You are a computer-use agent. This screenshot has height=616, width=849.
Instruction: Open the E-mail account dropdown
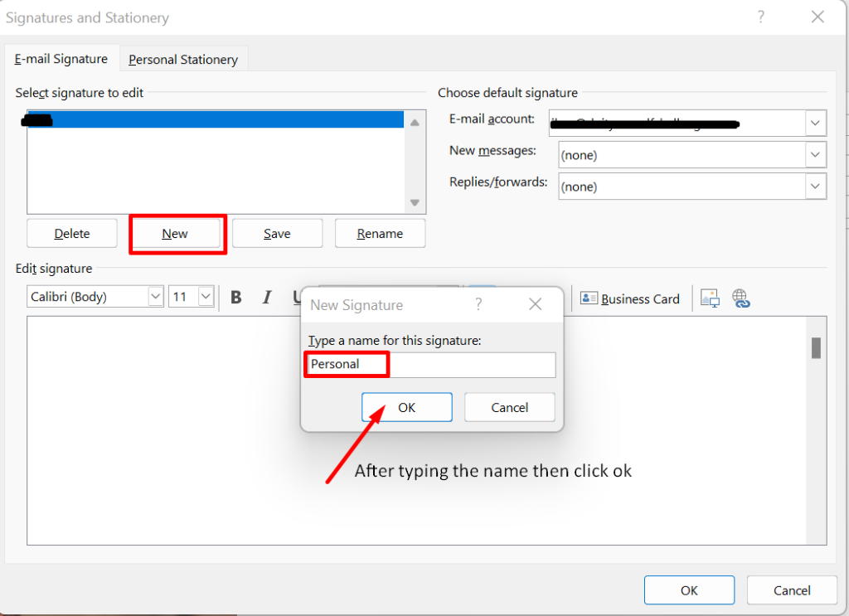(816, 124)
